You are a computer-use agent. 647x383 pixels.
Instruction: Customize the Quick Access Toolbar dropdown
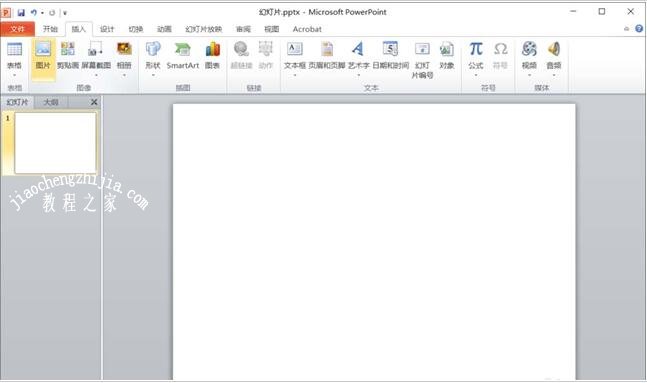click(65, 13)
